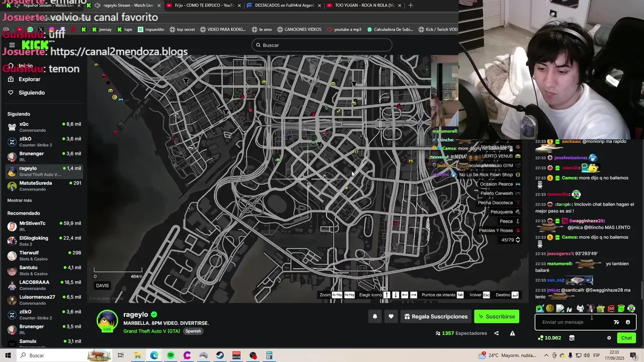Viewport: 644px width, 362px height.
Task: Switch to DESTACADOS en FullH4rd tab
Action: [x=284, y=5]
